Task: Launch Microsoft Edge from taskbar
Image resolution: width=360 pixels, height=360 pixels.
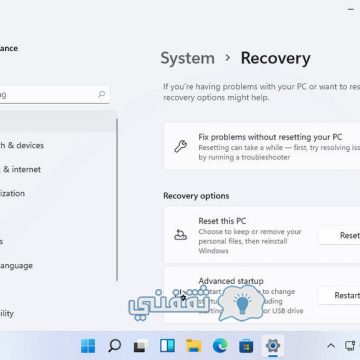Action: coord(220,346)
